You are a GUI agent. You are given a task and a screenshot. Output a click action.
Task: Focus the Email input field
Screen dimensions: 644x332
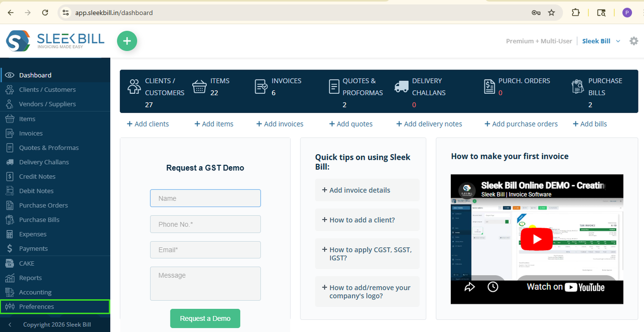[x=205, y=250]
